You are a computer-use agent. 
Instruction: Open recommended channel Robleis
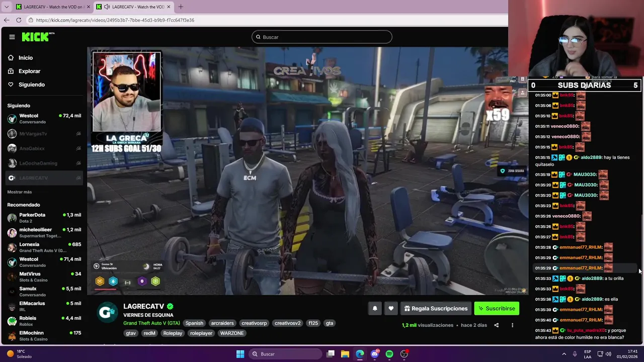[44, 321]
